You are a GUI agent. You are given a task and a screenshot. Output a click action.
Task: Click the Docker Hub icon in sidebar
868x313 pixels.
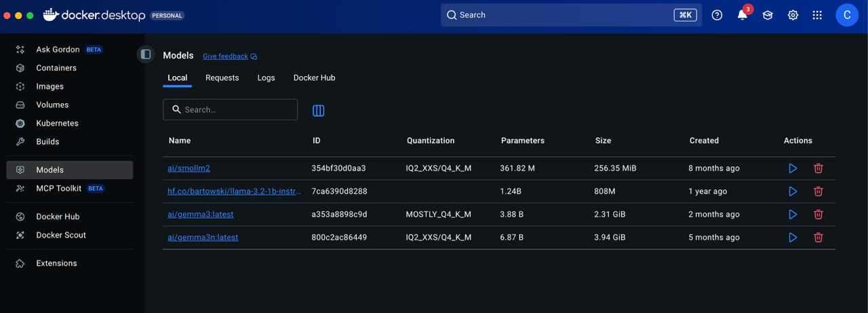[x=20, y=217]
